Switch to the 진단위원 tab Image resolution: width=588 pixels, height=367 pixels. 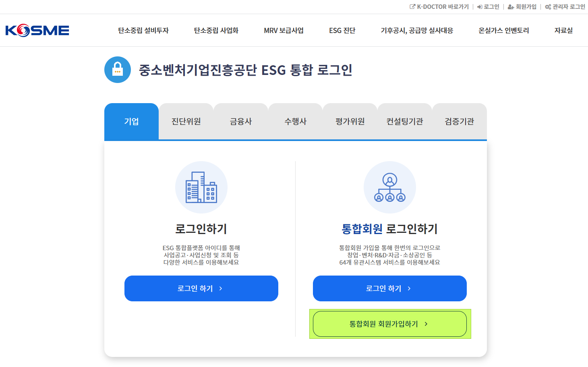(186, 121)
